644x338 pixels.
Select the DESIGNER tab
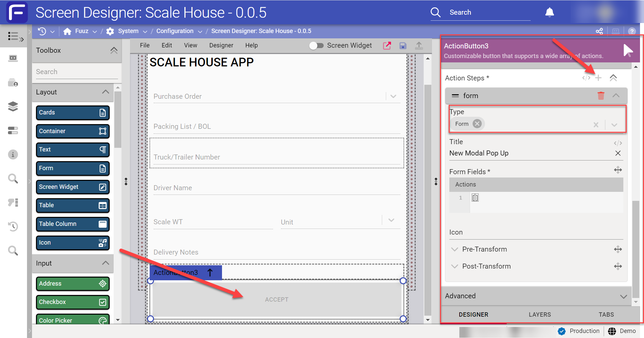(473, 315)
